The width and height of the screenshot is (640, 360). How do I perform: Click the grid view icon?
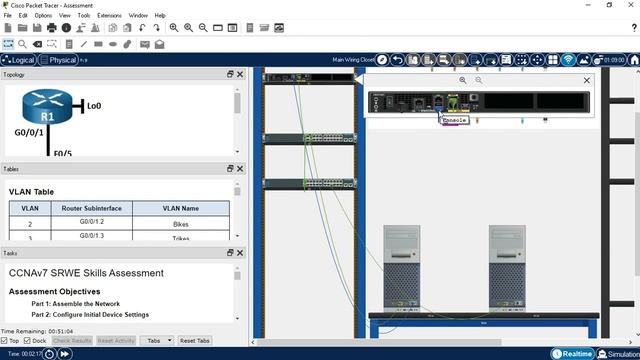click(553, 60)
